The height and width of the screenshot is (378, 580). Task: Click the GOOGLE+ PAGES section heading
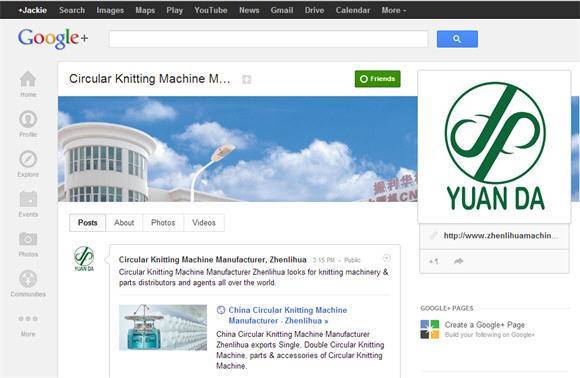[447, 308]
